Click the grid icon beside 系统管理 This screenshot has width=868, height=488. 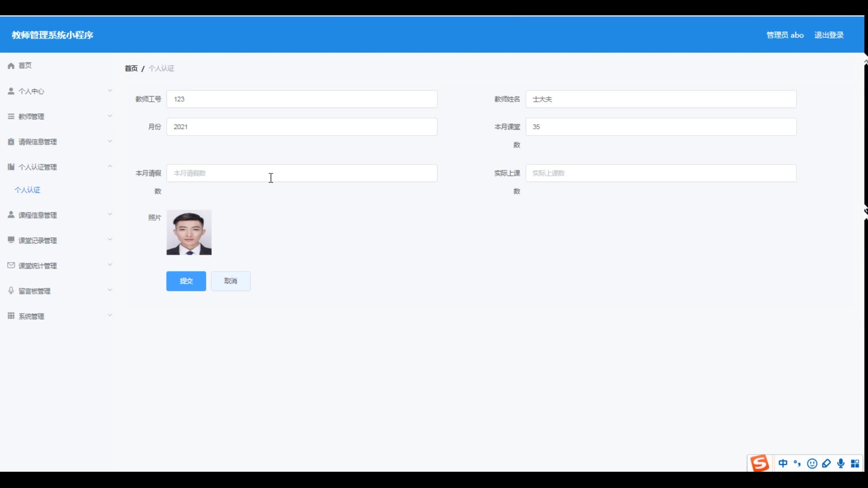(x=11, y=316)
